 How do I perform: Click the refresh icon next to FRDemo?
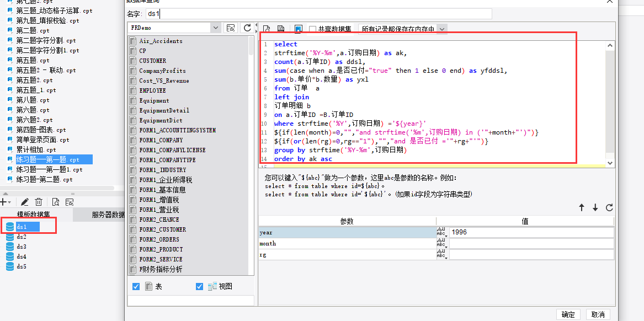tap(247, 28)
